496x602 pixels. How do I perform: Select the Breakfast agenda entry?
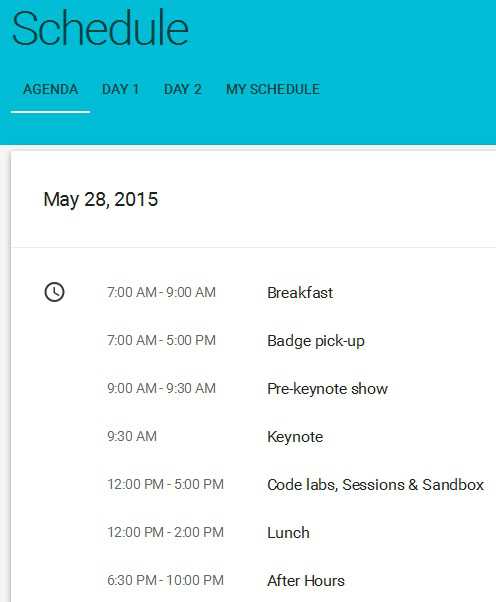point(300,293)
